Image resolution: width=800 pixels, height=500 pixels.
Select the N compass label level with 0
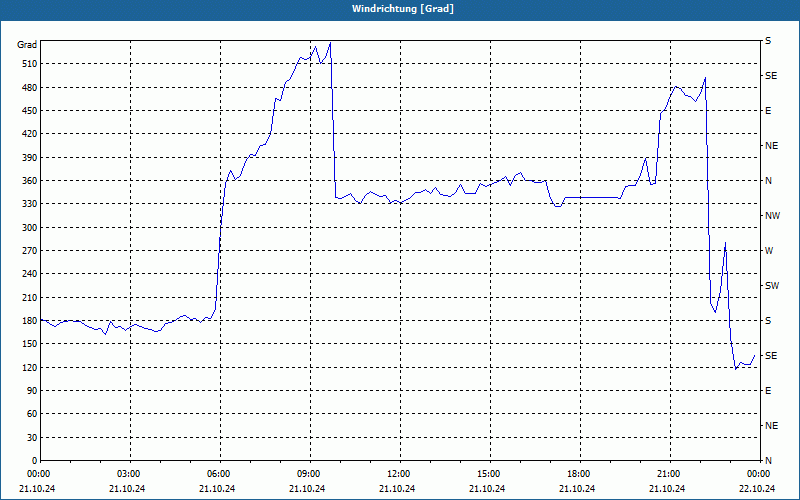[768, 461]
